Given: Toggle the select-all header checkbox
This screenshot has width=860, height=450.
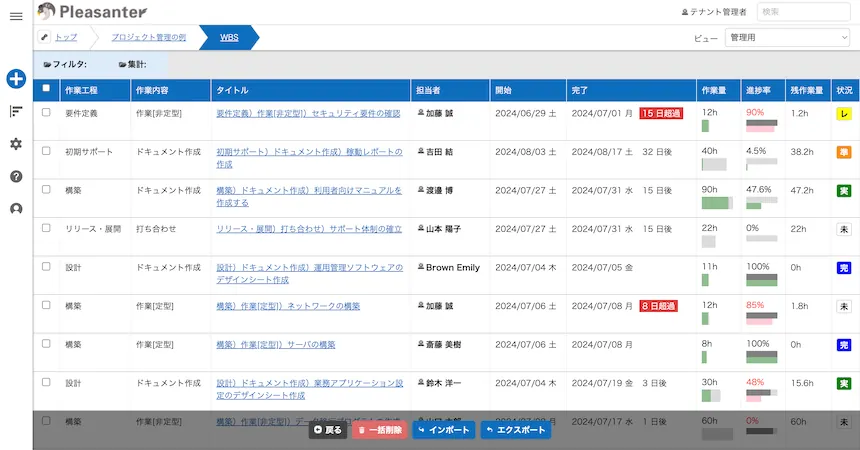Looking at the screenshot, I should click(46, 88).
